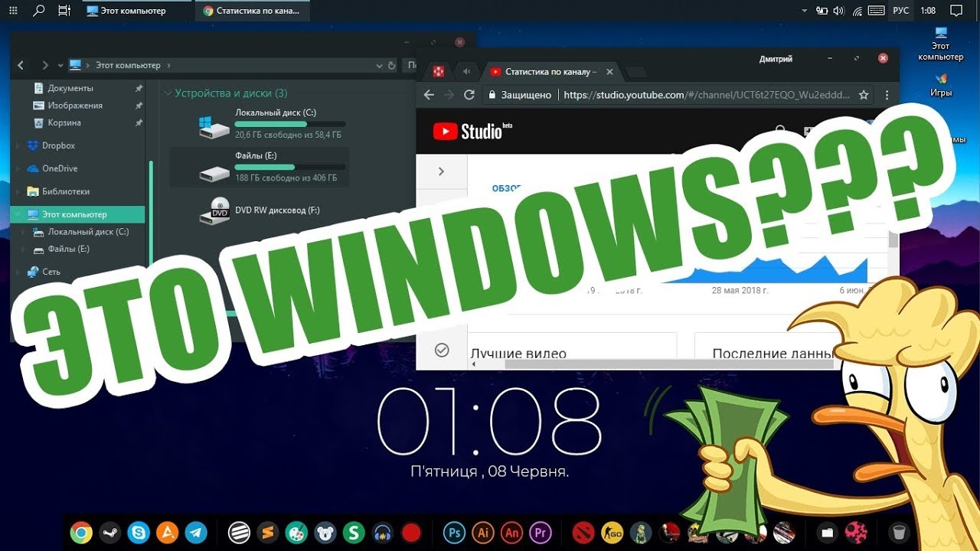980x551 pixels.
Task: Launch Adobe Animate from the dock
Action: (512, 532)
